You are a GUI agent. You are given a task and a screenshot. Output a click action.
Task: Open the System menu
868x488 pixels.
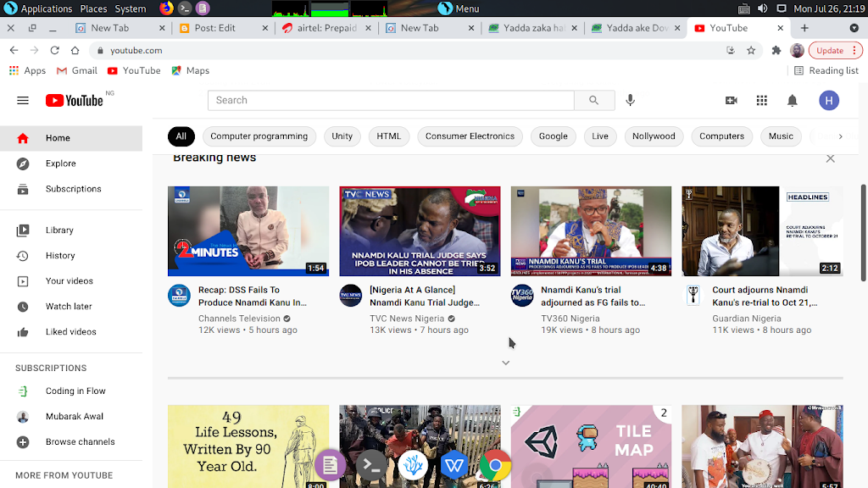pyautogui.click(x=130, y=8)
